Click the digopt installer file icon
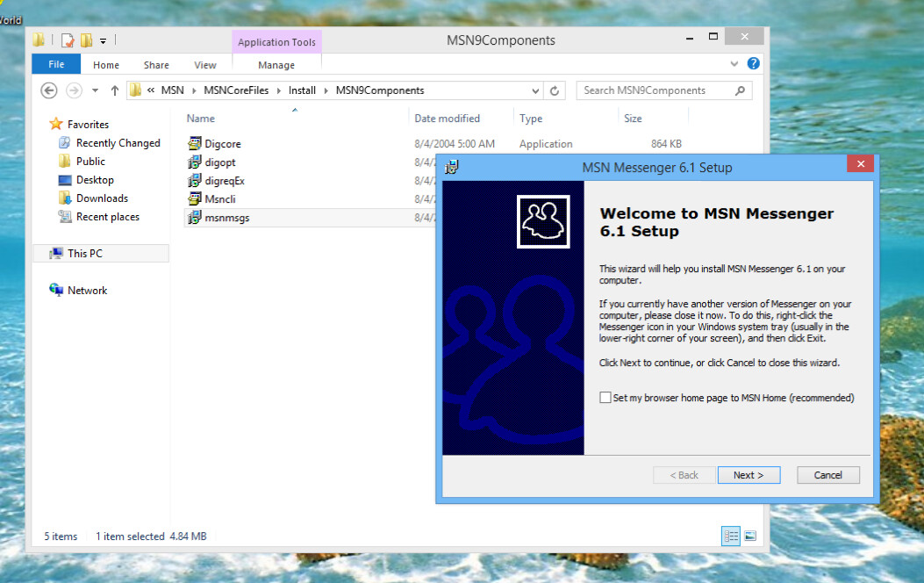Viewport: 924px width, 583px height. pos(195,162)
